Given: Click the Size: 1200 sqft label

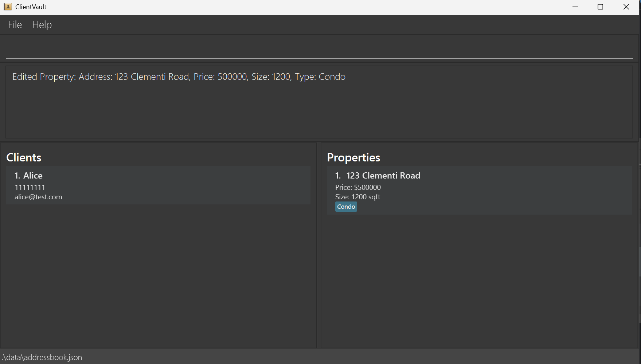Looking at the screenshot, I should coord(357,197).
